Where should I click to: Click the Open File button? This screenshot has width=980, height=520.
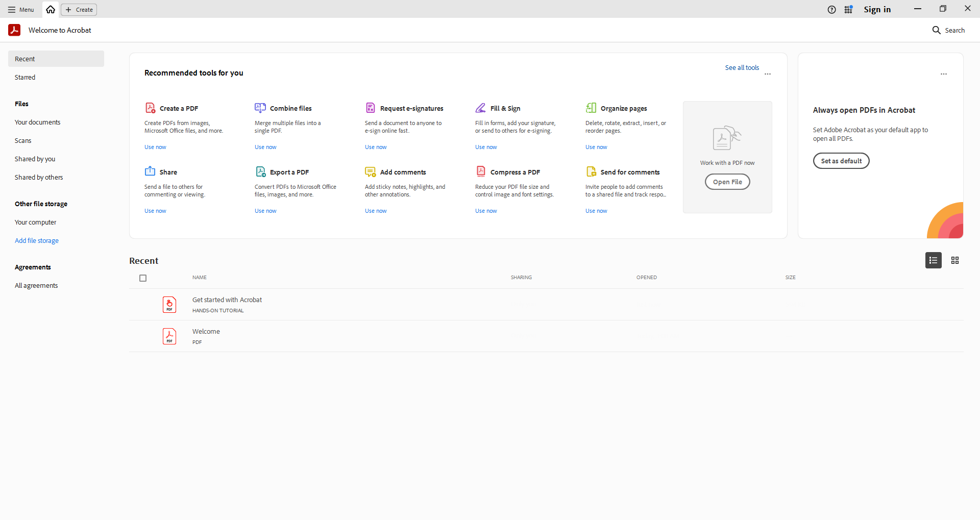coord(727,182)
